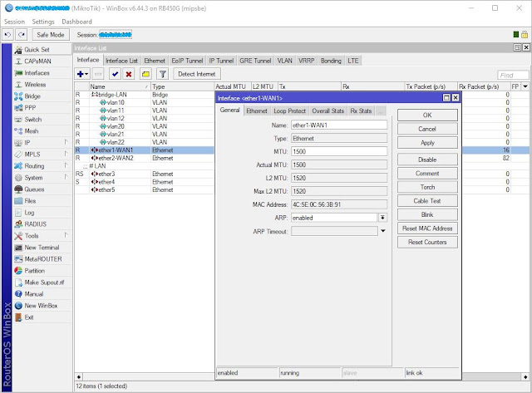Screen dimensions: 532x393
Task: Open Partition menu
Action: (x=34, y=271)
